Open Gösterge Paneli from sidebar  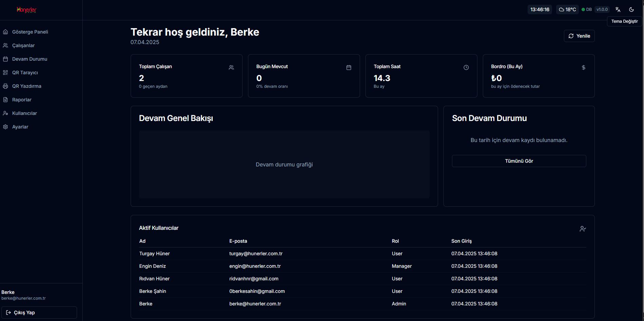(x=30, y=32)
